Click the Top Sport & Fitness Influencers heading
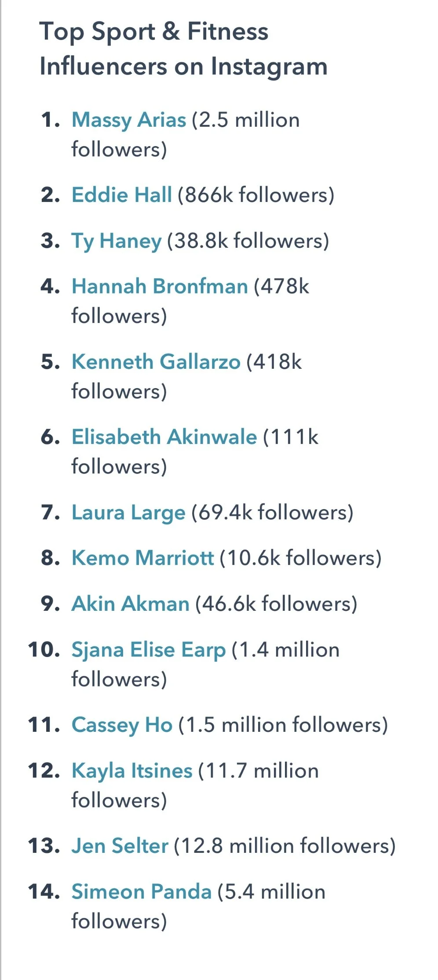This screenshot has width=438, height=980. 183,49
